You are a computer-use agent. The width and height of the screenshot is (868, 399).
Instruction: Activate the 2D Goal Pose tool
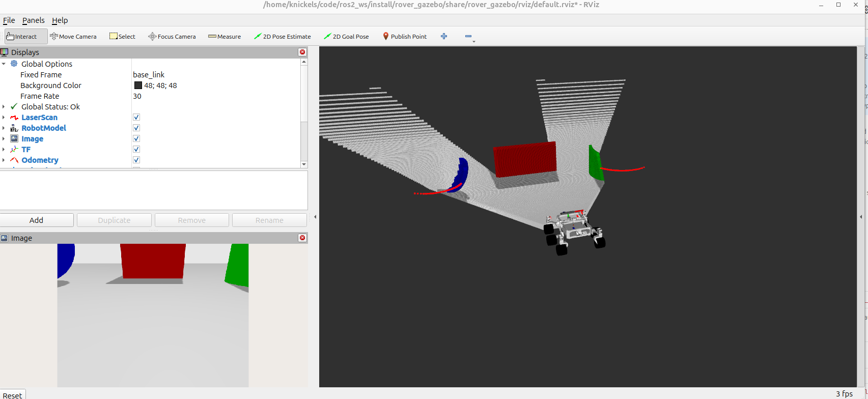[x=346, y=37]
